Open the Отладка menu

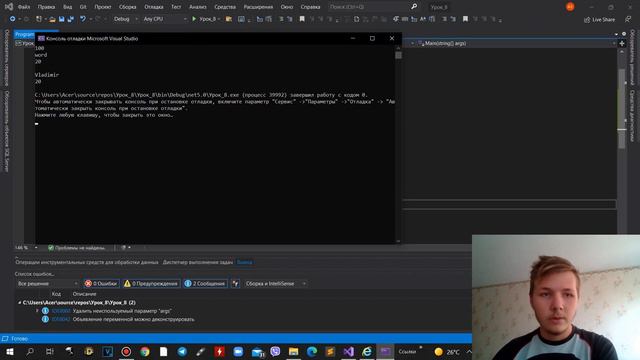point(154,7)
